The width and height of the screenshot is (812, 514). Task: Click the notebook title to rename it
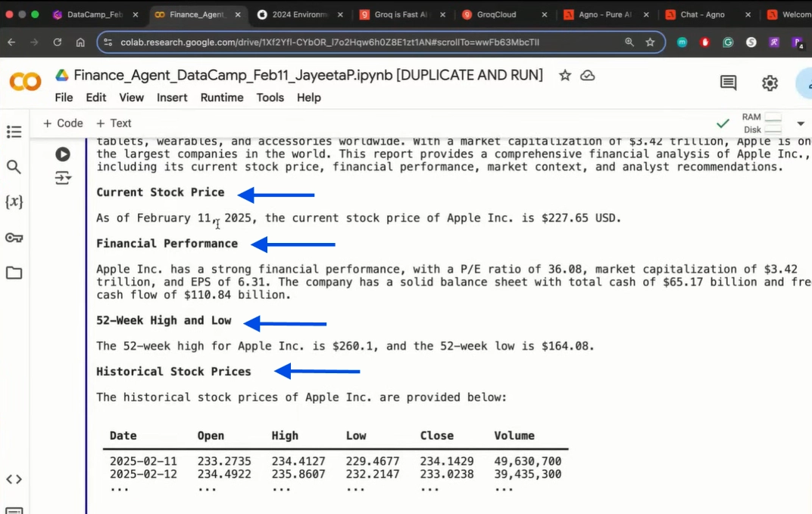coord(308,76)
